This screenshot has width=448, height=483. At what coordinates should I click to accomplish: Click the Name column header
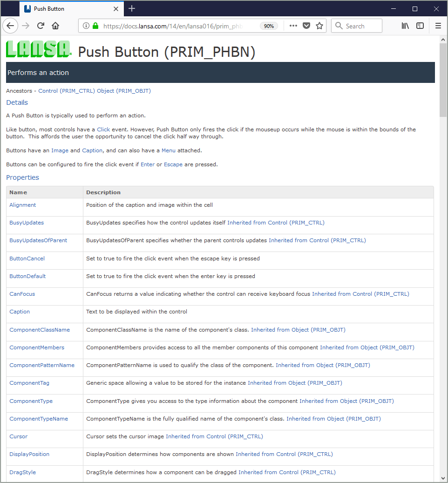[18, 192]
